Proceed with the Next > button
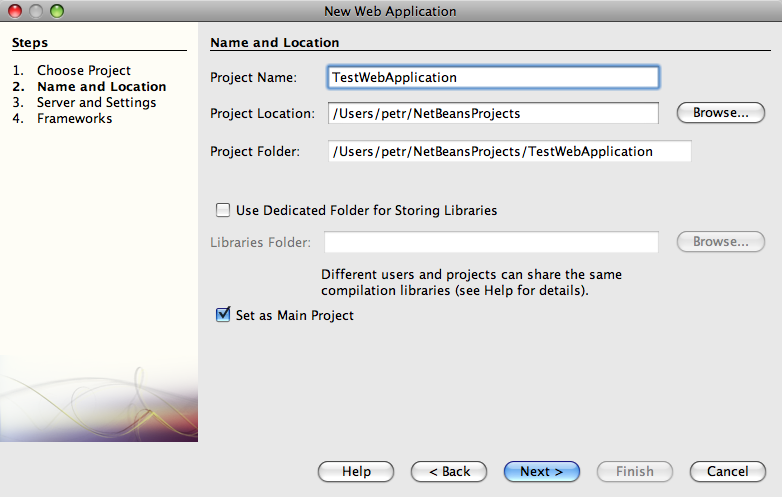Screen dimensions: 782x497 [x=542, y=471]
